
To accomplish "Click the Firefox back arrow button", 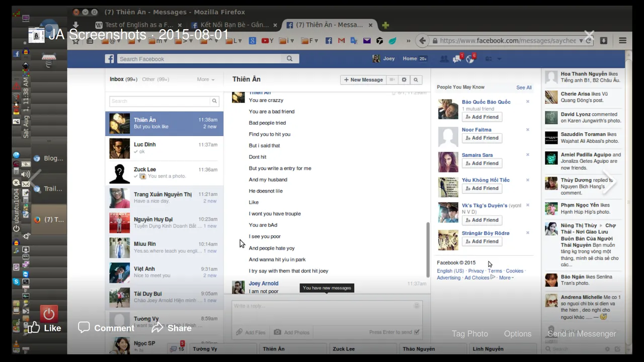I will click(423, 41).
